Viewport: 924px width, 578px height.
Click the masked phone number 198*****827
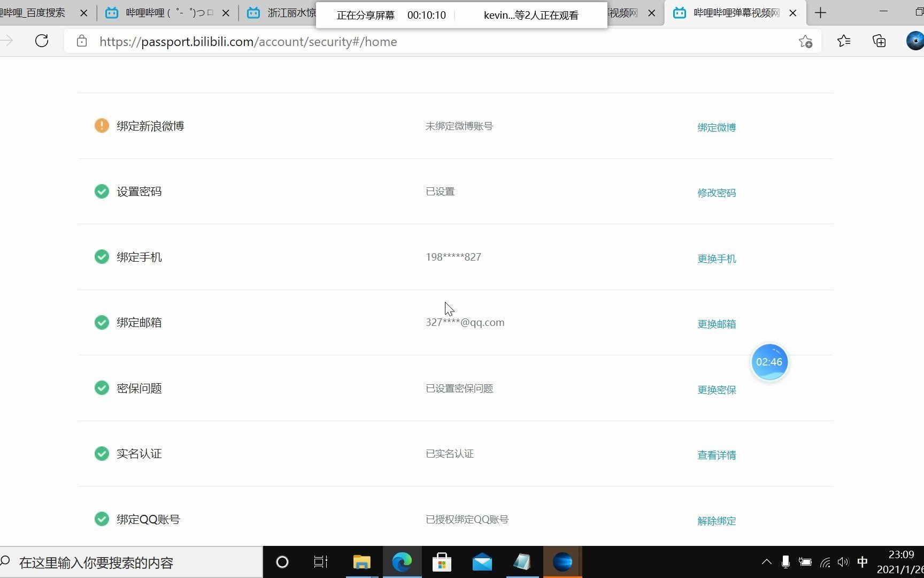[x=453, y=257]
